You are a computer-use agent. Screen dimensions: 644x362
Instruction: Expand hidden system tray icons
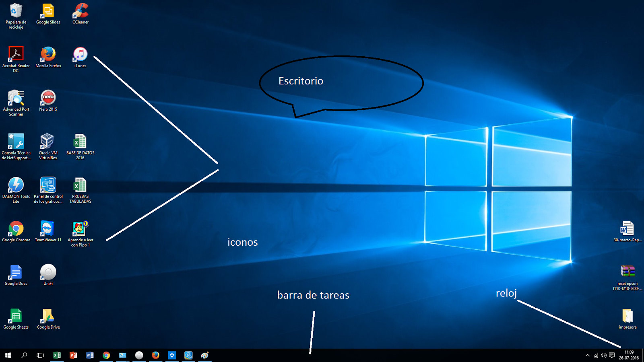(x=588, y=356)
